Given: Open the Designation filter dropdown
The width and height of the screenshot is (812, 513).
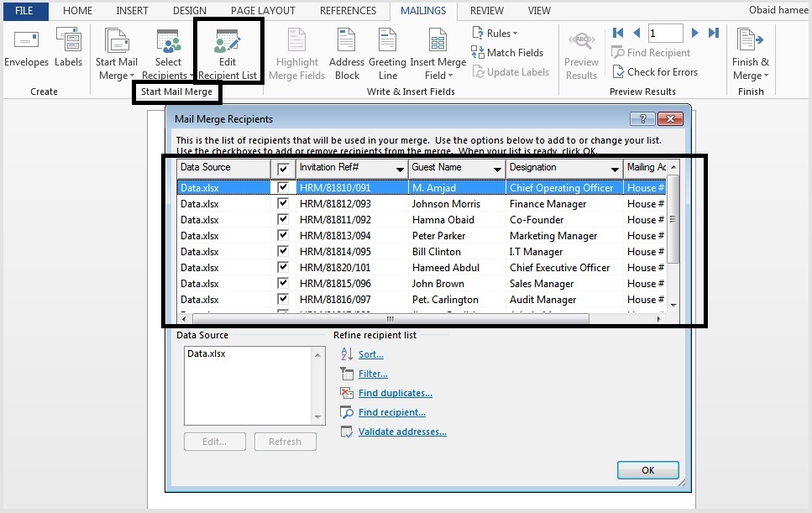Looking at the screenshot, I should (616, 168).
